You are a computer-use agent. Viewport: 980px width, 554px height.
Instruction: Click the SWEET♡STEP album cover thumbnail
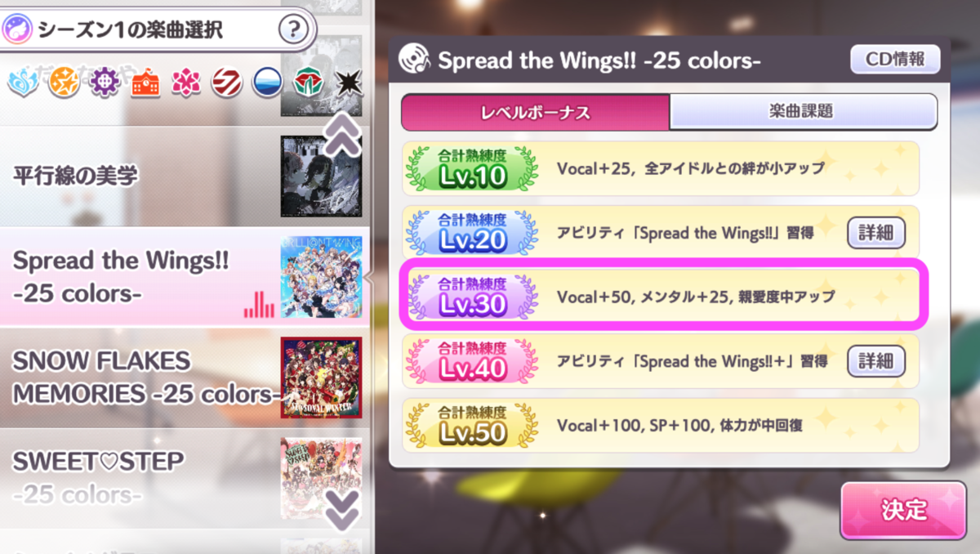pos(321,479)
